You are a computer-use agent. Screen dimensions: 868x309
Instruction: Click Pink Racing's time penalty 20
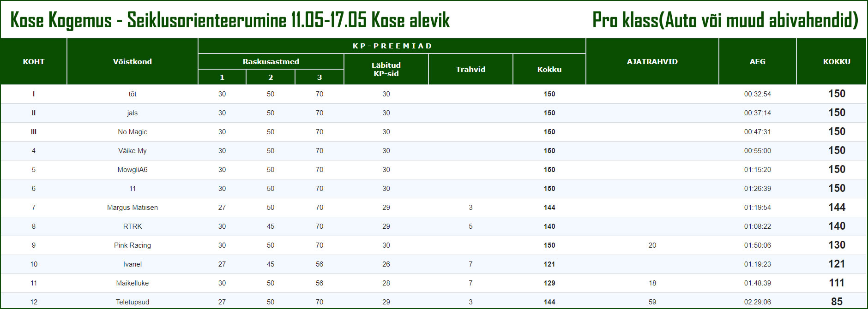coord(652,245)
